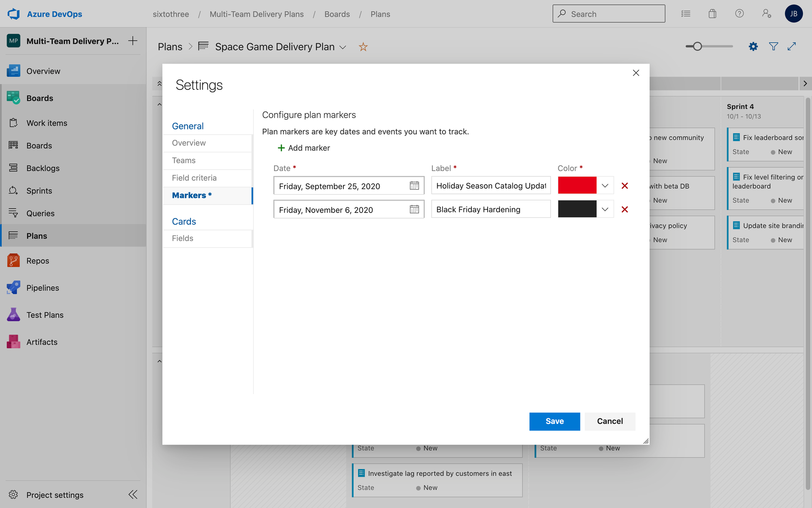
Task: Select the red marker color swatch
Action: 577,186
